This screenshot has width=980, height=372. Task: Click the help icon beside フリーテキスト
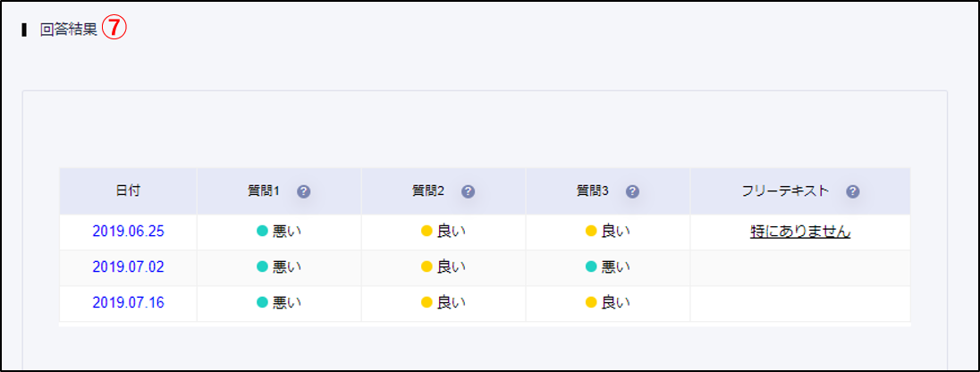(x=852, y=191)
